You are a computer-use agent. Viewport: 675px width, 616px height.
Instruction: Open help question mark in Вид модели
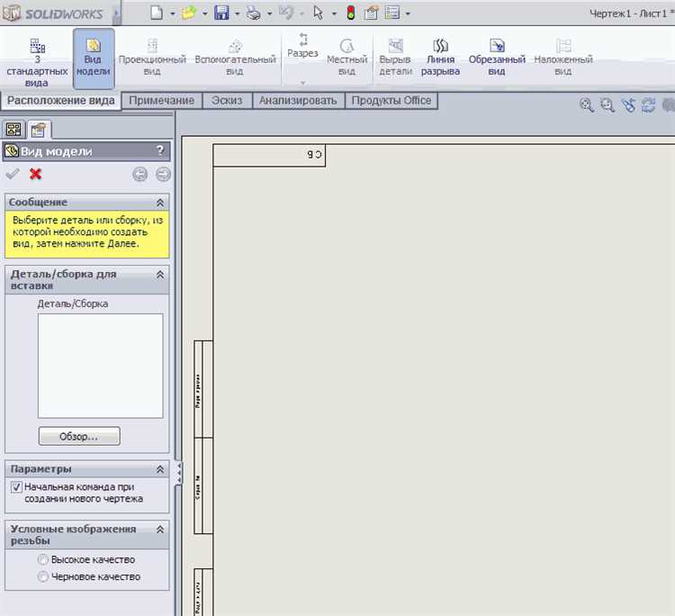[x=160, y=150]
